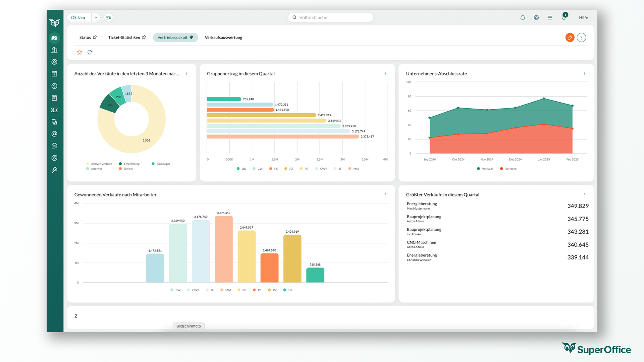The image size is (644, 362).
Task: Click the Hilfe link
Action: click(x=583, y=18)
